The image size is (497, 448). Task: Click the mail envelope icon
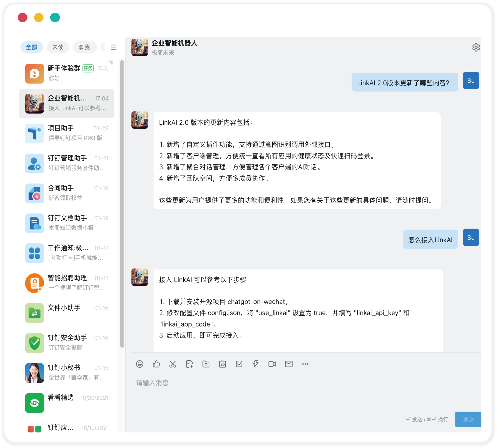click(x=289, y=364)
